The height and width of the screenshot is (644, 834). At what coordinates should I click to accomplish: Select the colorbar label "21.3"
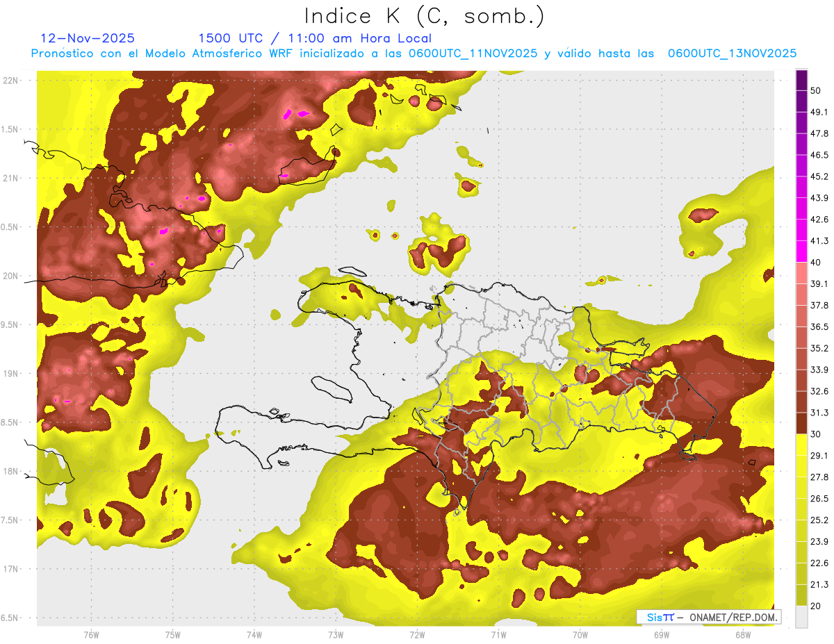click(819, 584)
